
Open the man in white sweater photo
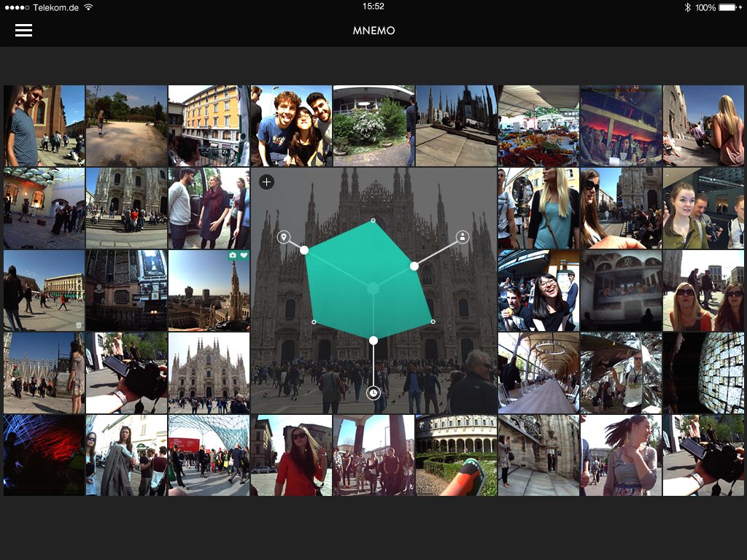coord(209,208)
